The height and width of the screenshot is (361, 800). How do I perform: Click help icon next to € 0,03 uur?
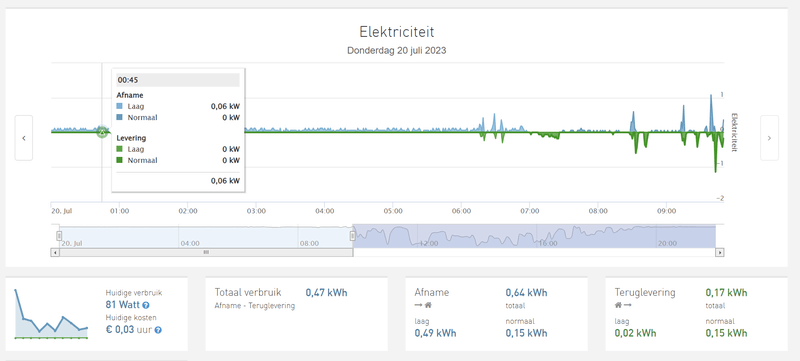point(158,330)
